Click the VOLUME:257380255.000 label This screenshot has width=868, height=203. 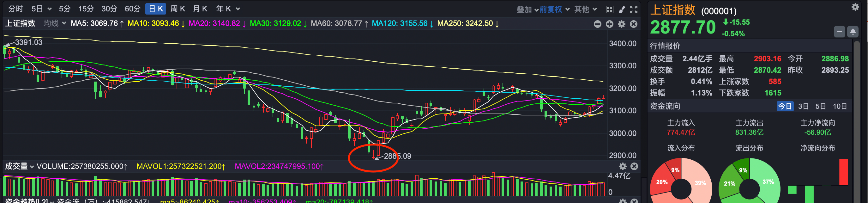(82, 166)
